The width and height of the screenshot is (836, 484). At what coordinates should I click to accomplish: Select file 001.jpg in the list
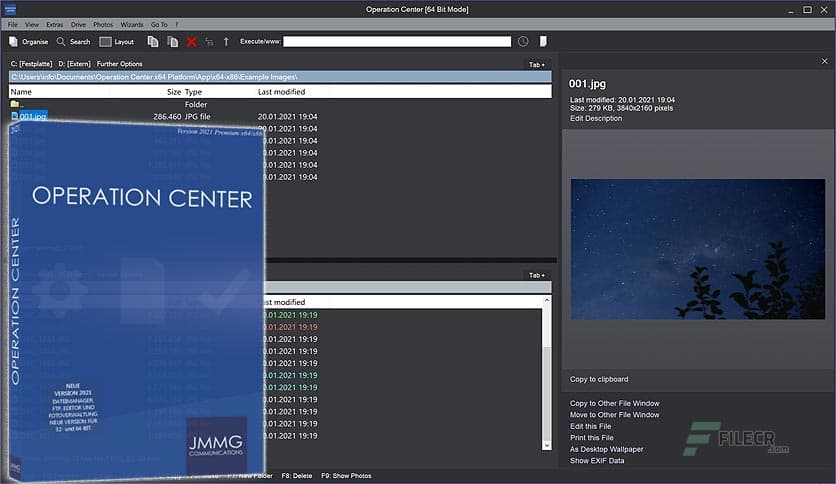[x=33, y=116]
